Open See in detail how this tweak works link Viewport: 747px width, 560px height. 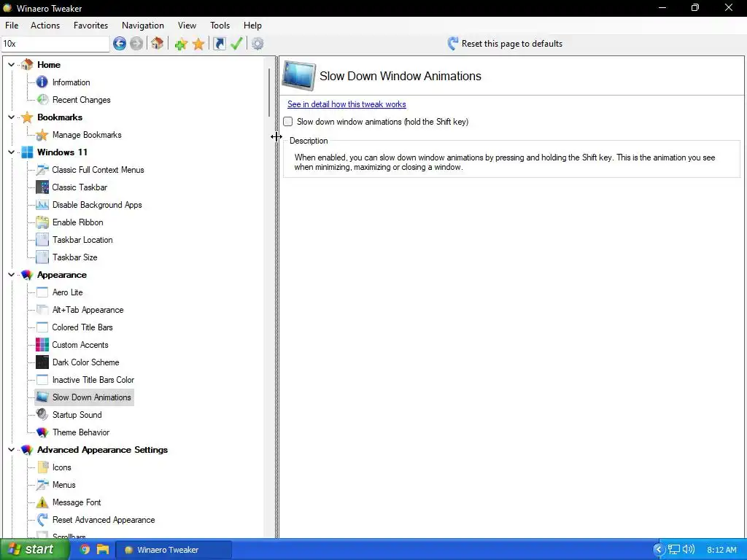pos(347,104)
